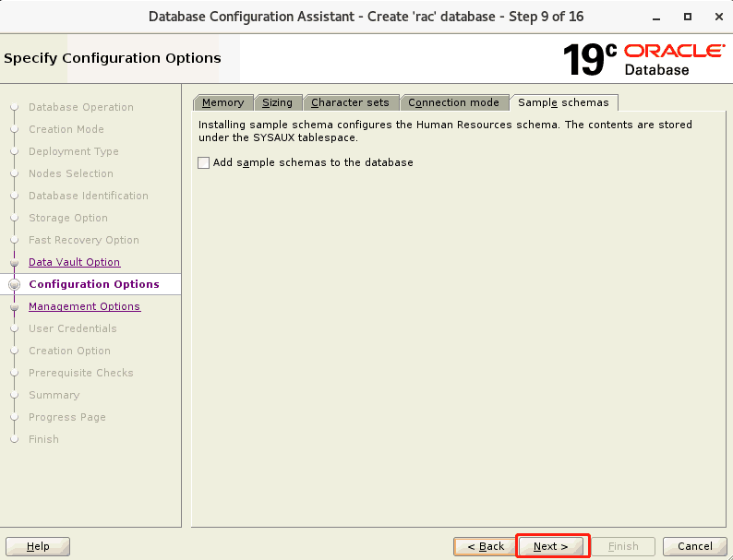
Task: Jump to the Data Vault Option step
Action: click(x=75, y=262)
